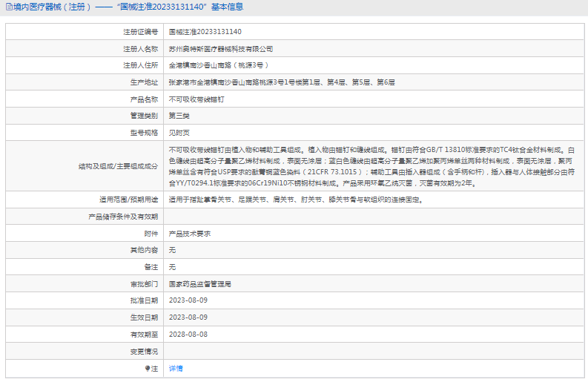Image resolution: width=588 pixels, height=382 pixels.
Task: Click the 结构及组成/主要组成成分 label
Action: point(118,166)
